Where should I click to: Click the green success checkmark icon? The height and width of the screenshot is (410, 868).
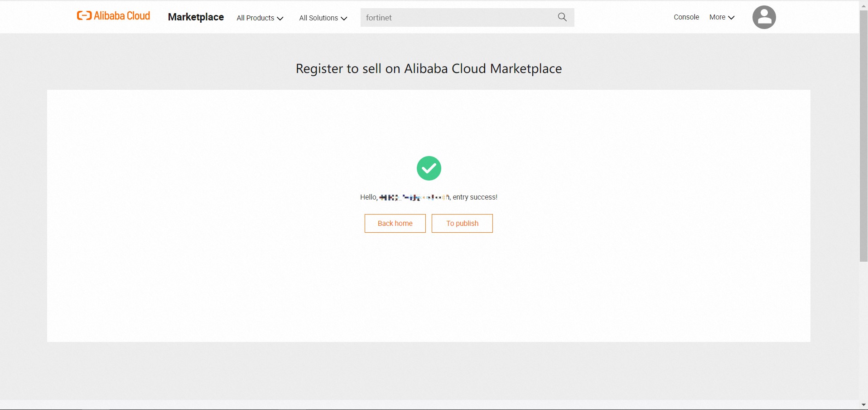[x=429, y=168]
